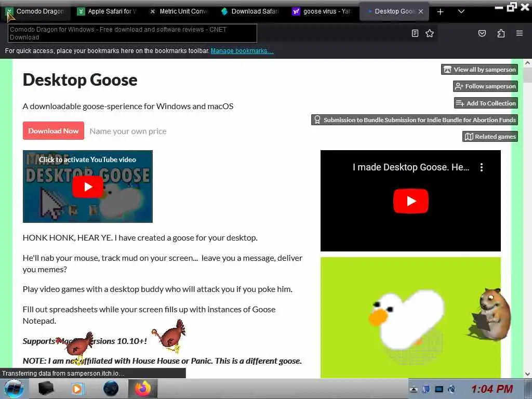The image size is (532, 399).
Task: Open the media player taskbar icon
Action: (77, 389)
